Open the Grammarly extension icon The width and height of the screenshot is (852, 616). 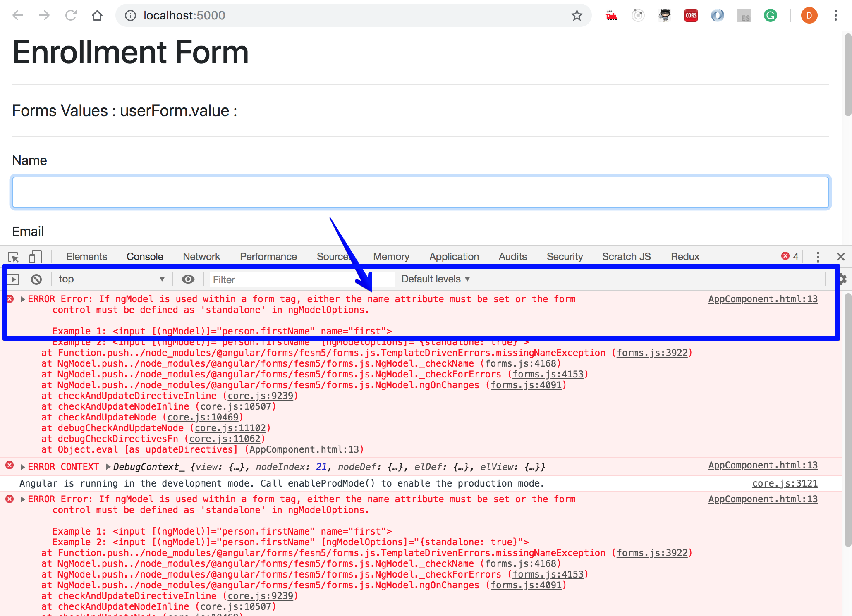pos(770,16)
